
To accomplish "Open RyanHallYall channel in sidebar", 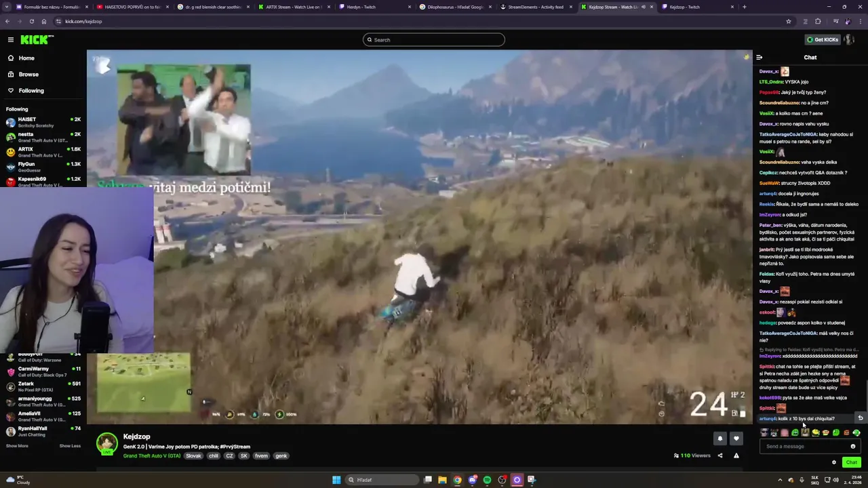I will coord(43,431).
